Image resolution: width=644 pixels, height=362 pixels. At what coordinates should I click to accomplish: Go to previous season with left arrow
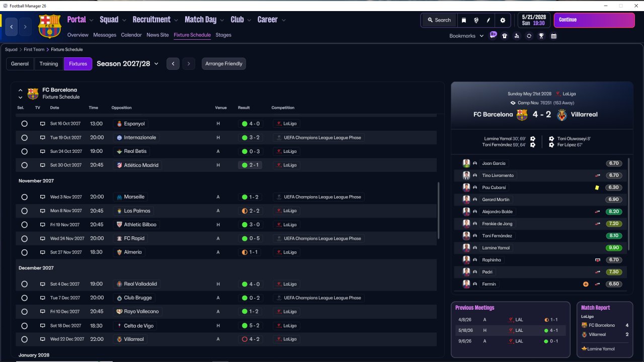coord(173,64)
